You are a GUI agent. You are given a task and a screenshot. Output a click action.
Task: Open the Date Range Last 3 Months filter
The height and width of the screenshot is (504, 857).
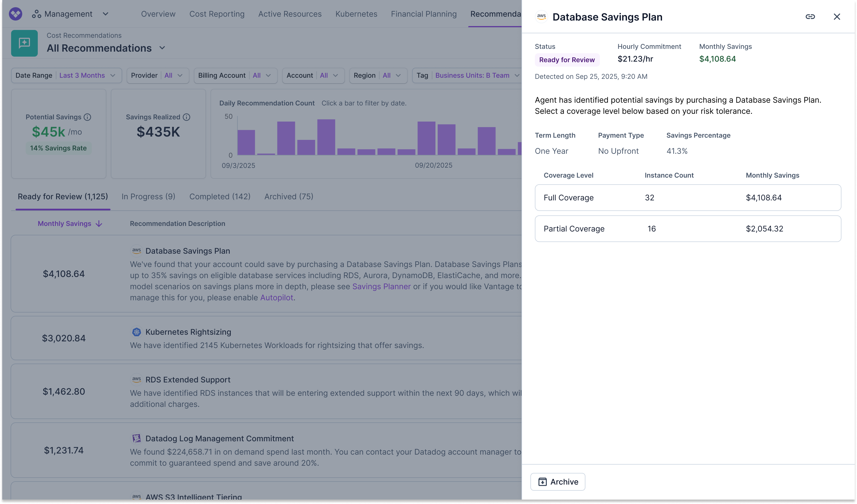(x=66, y=75)
